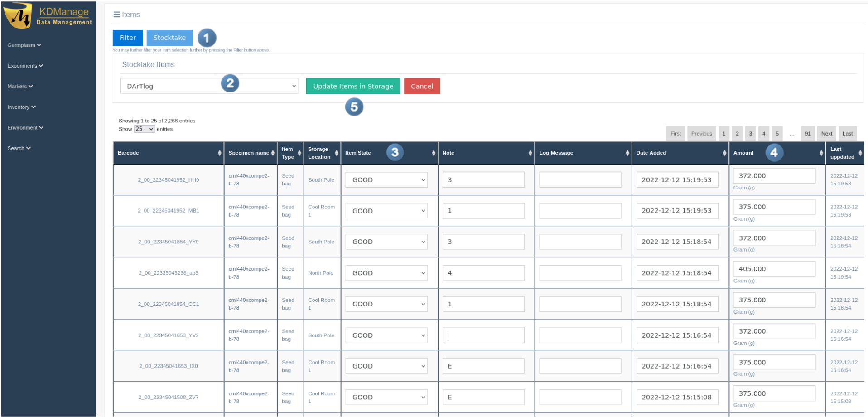
Task: Open the Show 25 entries dropdown
Action: click(x=144, y=129)
